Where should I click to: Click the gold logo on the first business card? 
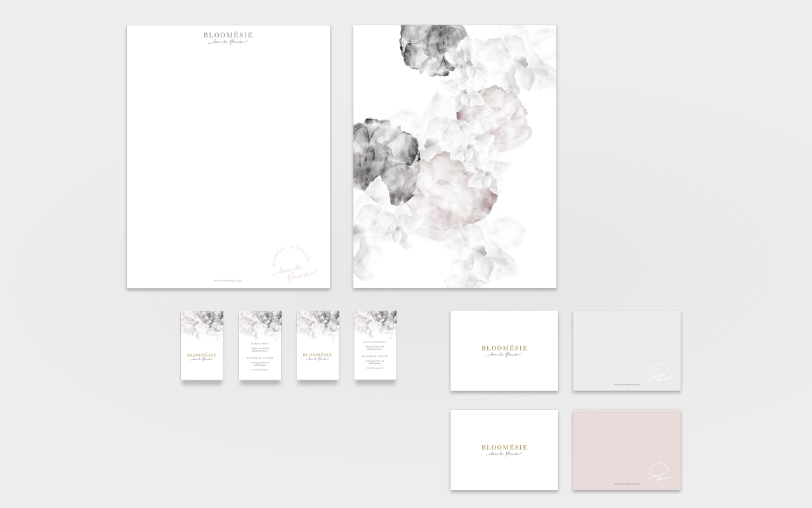[202, 357]
